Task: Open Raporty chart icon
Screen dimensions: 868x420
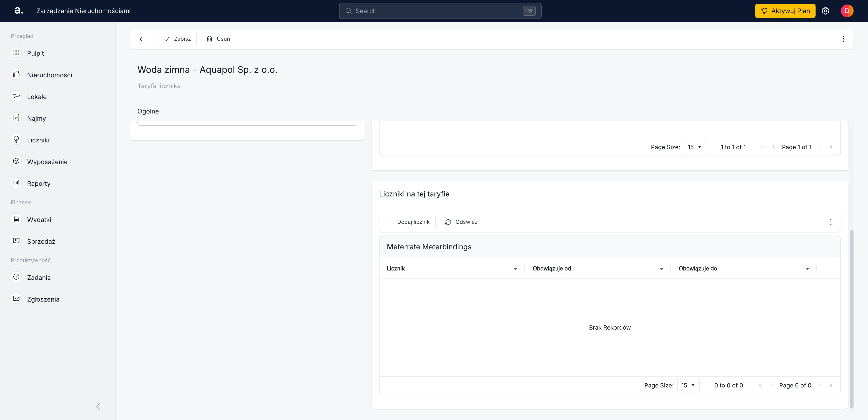Action: point(16,183)
